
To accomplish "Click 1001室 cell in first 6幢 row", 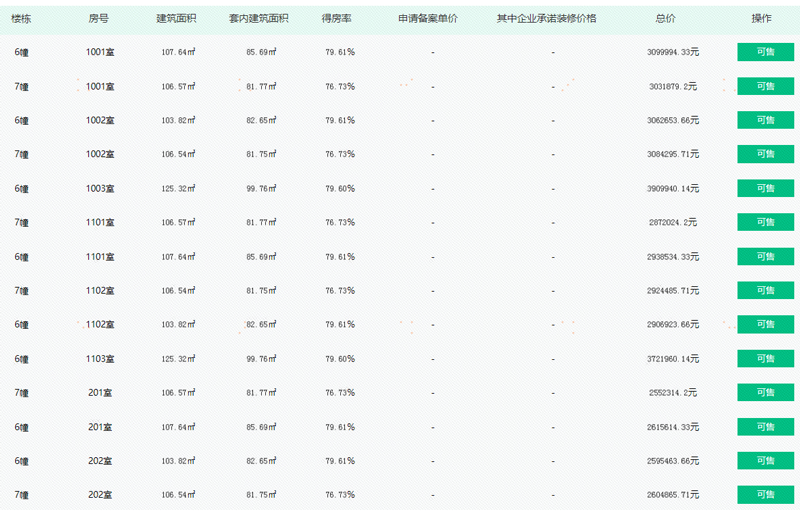I will point(100,52).
